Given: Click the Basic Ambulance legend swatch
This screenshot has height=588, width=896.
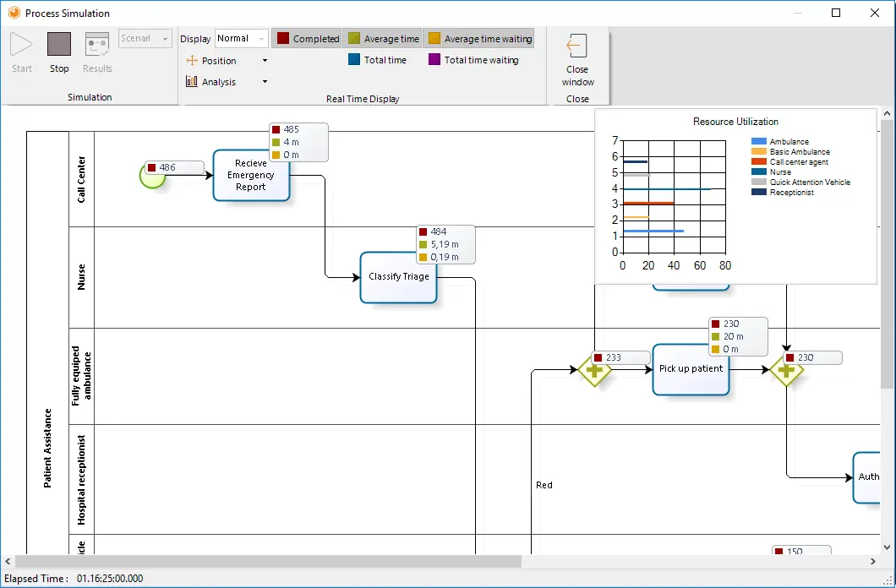Looking at the screenshot, I should point(759,151).
